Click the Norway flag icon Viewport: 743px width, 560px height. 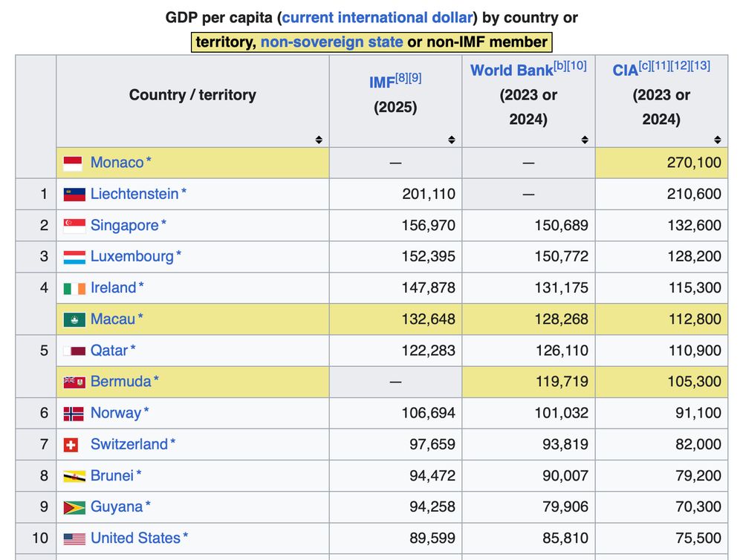tap(73, 413)
